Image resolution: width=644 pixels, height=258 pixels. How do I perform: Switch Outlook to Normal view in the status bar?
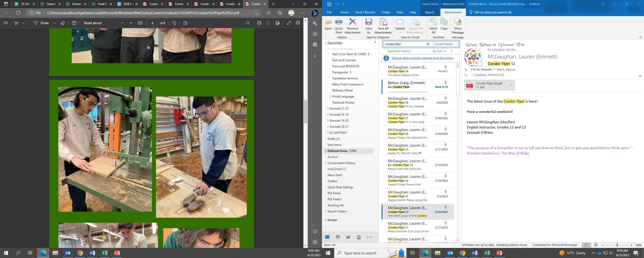pos(586,245)
